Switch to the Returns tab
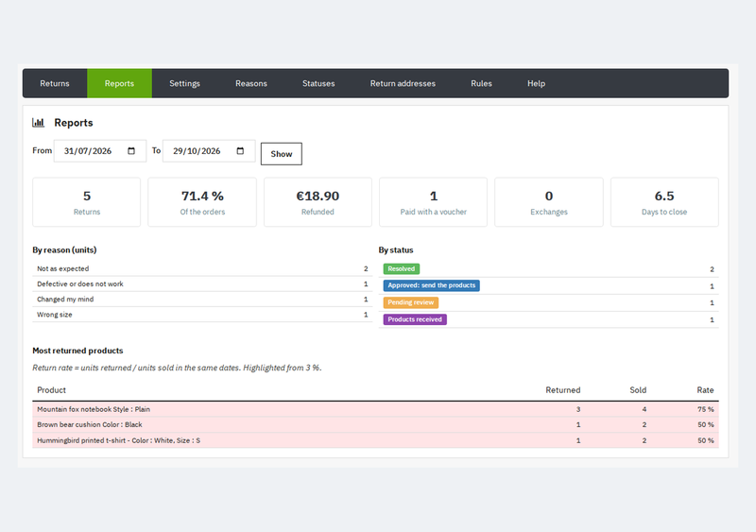This screenshot has height=532, width=756. click(55, 83)
